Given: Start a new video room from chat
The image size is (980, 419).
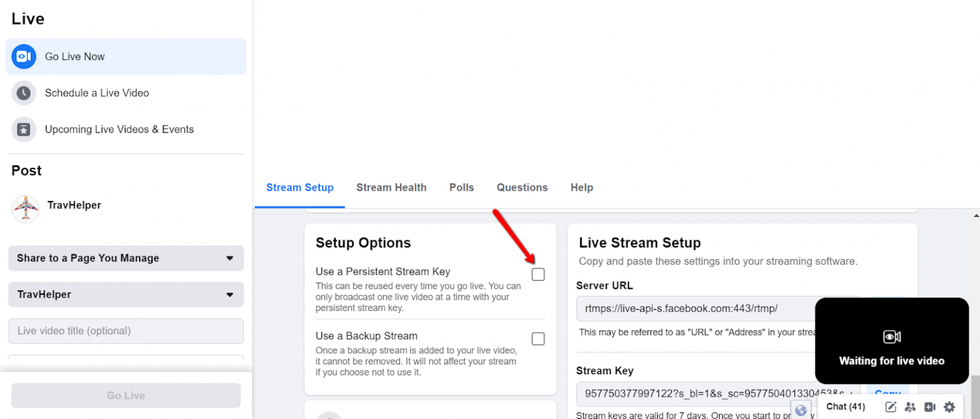Looking at the screenshot, I should pyautogui.click(x=930, y=406).
